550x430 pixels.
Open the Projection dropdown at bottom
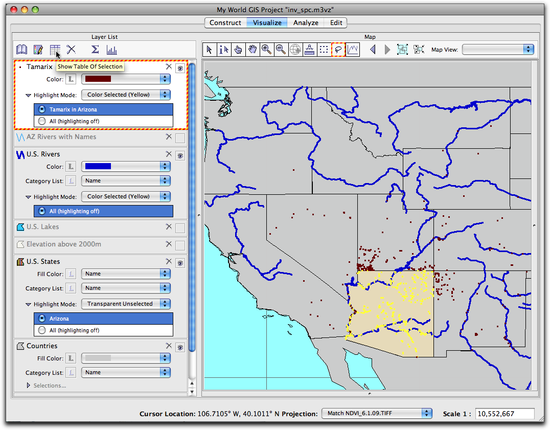(377, 414)
